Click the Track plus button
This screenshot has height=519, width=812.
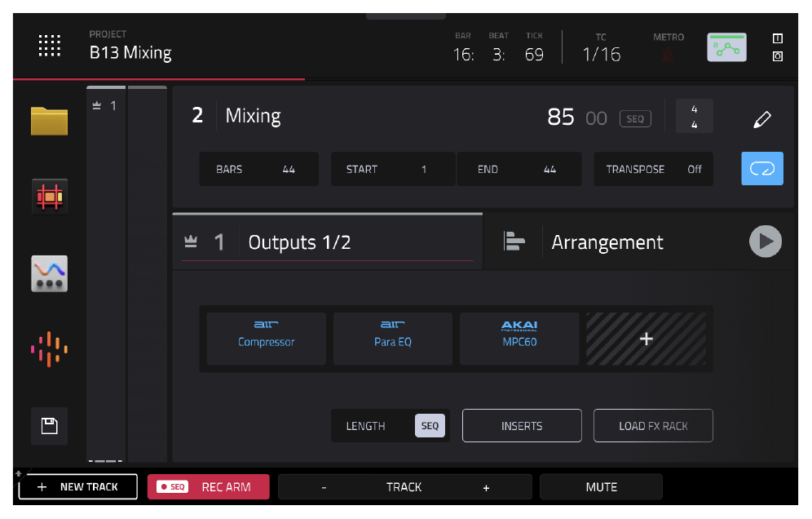(x=486, y=487)
